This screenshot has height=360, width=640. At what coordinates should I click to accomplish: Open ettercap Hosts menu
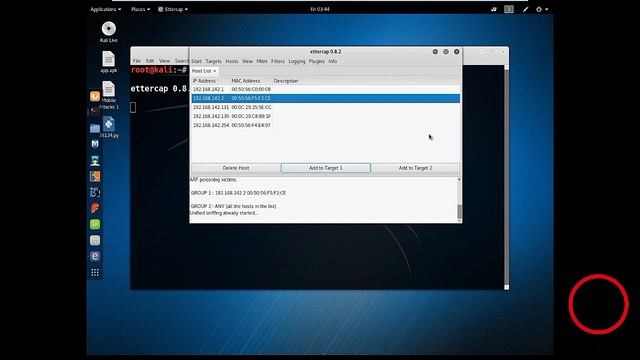pos(232,61)
